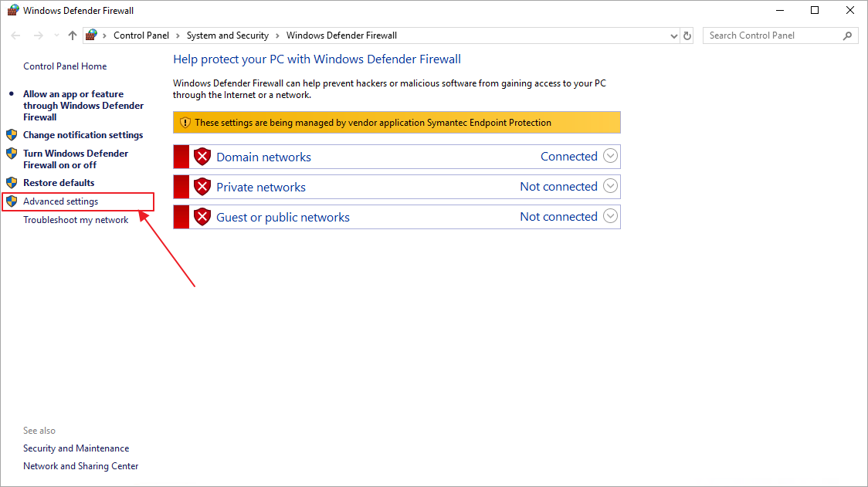Click shield icon beside Restore defaults
The image size is (868, 487).
click(12, 183)
